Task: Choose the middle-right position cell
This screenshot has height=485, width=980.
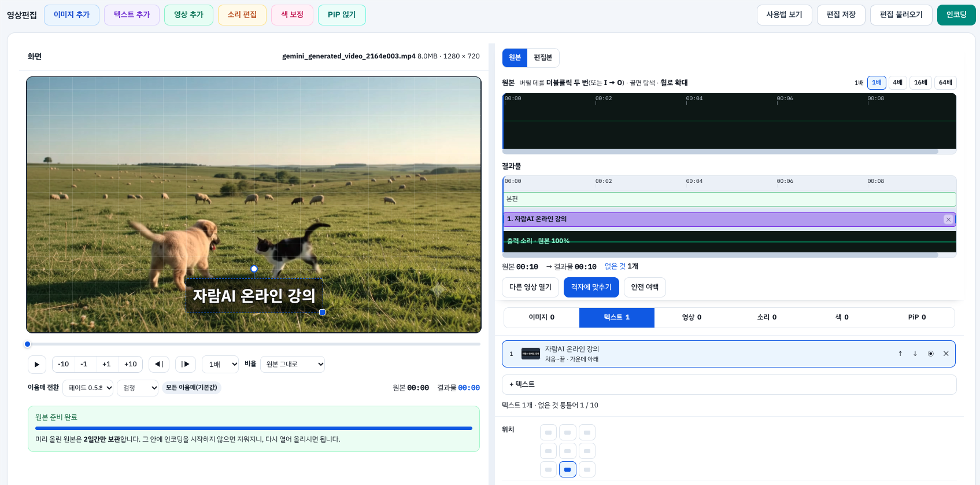Action: pyautogui.click(x=587, y=451)
